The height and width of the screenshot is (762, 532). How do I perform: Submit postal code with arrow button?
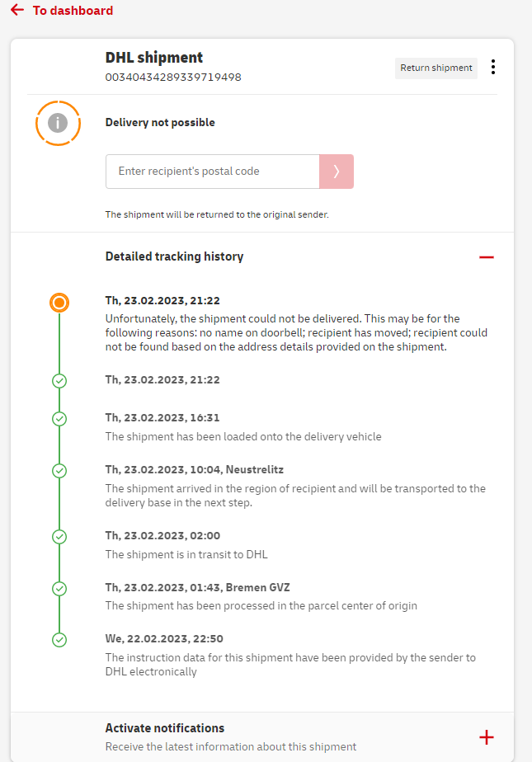point(337,172)
